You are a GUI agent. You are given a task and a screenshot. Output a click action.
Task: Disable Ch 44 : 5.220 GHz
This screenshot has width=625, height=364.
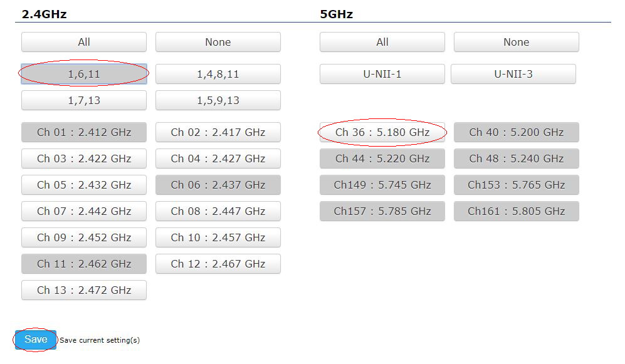(x=382, y=159)
